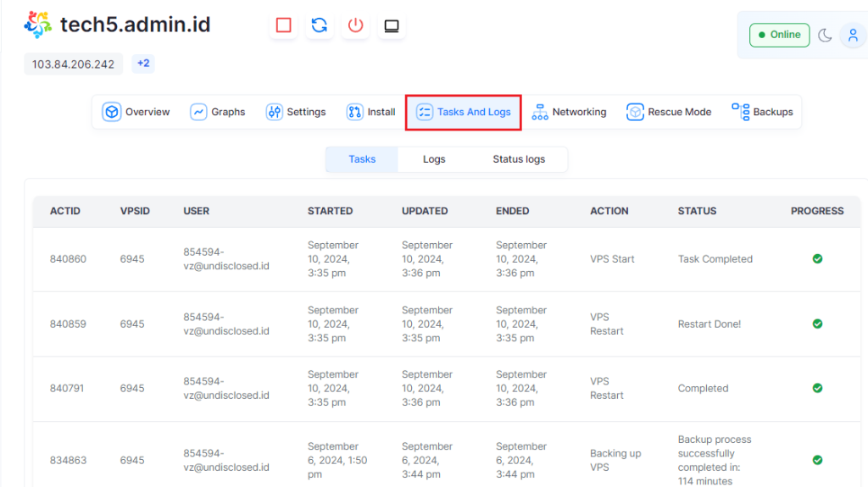Open the VNC console monitor icon

392,25
